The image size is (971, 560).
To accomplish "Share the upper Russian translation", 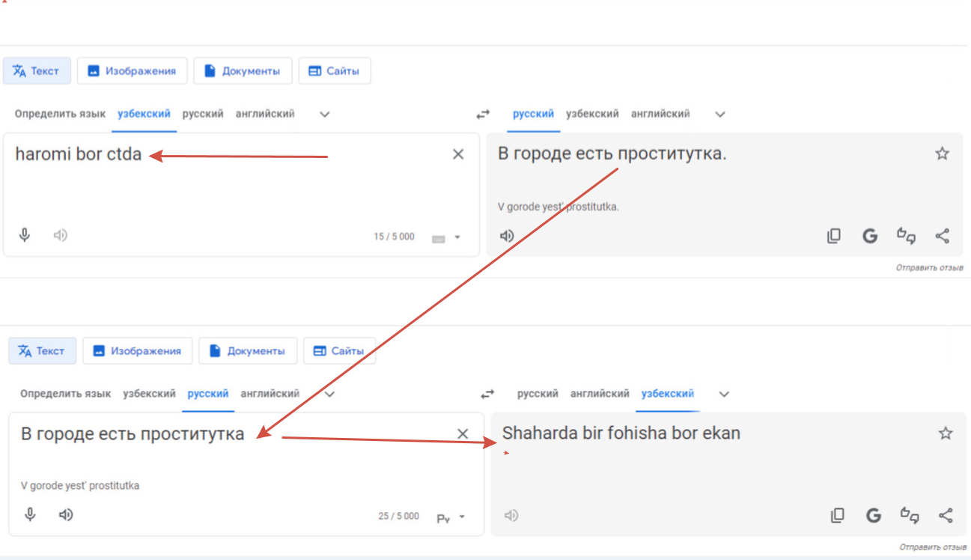I will 943,236.
